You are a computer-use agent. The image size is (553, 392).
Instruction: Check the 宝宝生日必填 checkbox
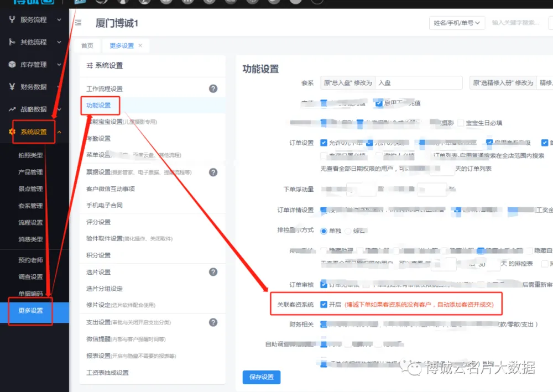[x=461, y=123]
